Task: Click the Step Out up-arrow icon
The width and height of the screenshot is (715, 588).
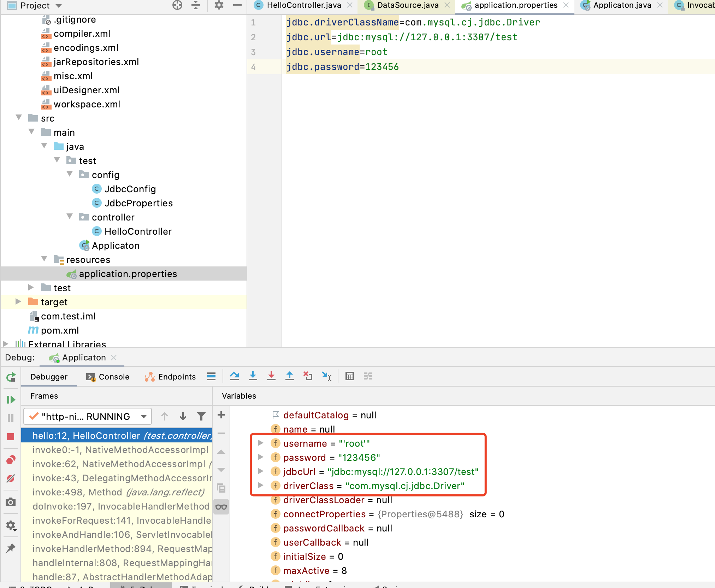Action: click(x=290, y=376)
